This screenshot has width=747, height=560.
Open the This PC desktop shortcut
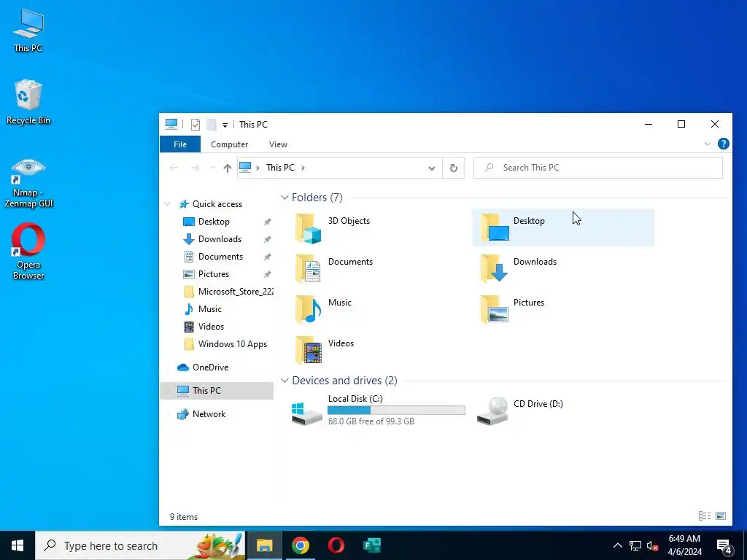(28, 31)
